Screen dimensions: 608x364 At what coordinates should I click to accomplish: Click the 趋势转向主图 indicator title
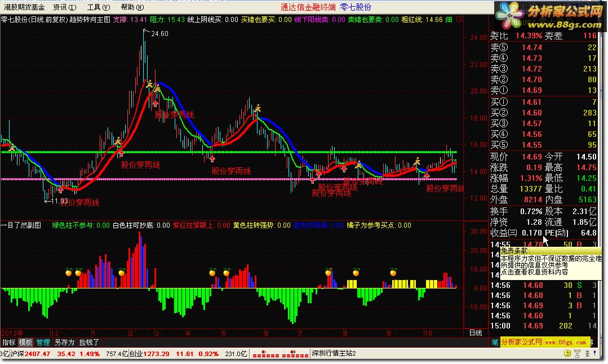tap(90, 19)
